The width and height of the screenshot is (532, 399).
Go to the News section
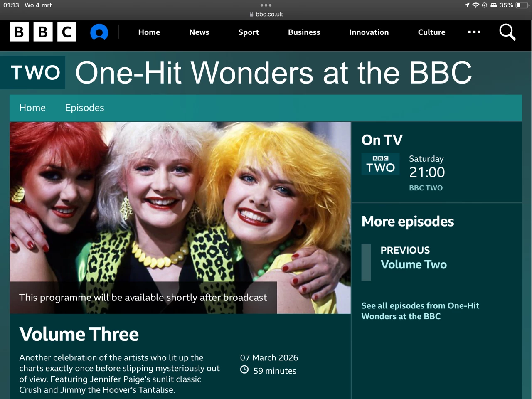pos(199,32)
